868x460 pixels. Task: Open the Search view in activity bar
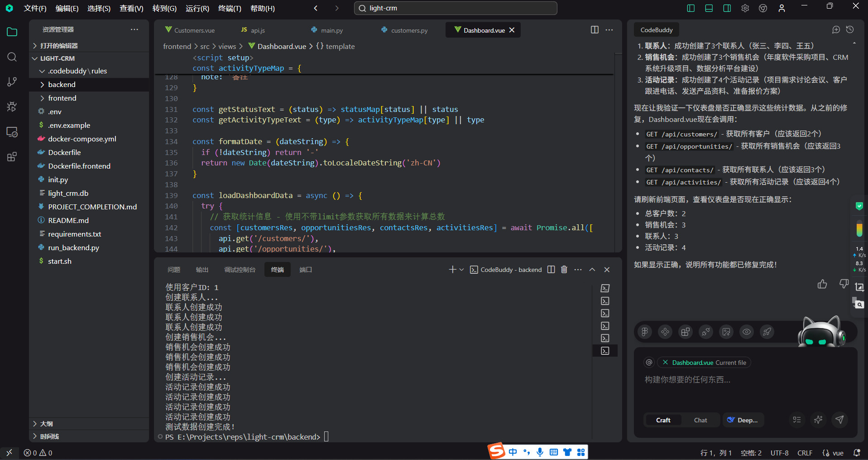tap(12, 57)
